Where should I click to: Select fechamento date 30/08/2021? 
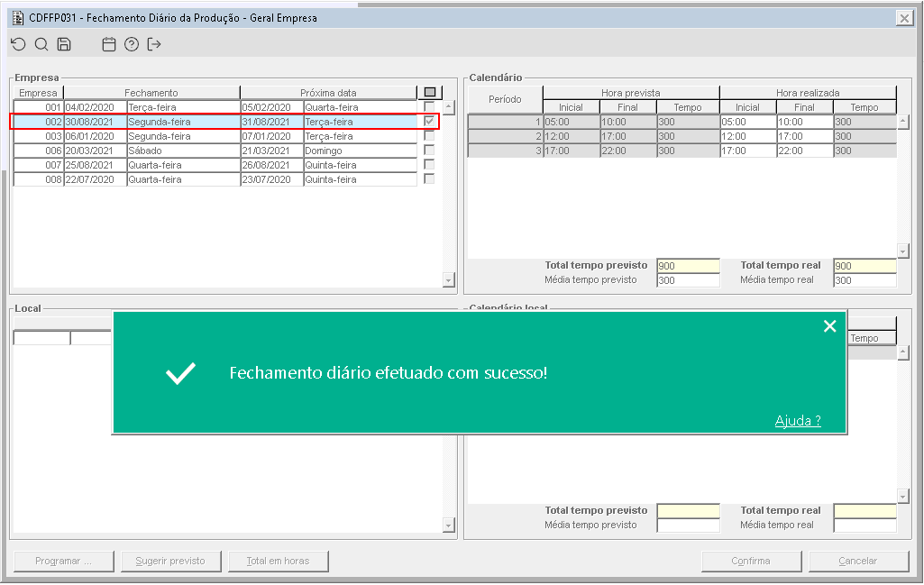95,122
